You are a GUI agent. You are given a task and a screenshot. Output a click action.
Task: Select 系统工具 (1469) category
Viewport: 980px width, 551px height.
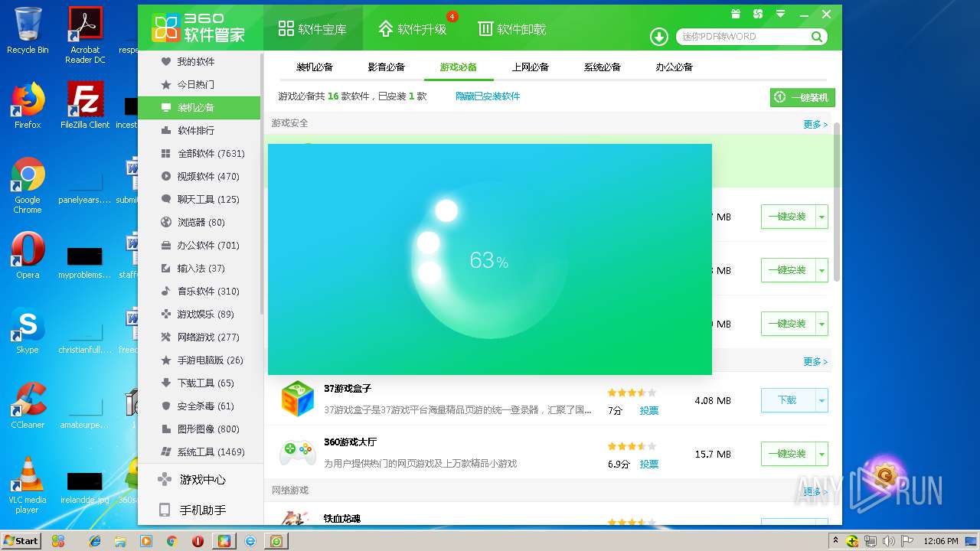[x=199, y=452]
